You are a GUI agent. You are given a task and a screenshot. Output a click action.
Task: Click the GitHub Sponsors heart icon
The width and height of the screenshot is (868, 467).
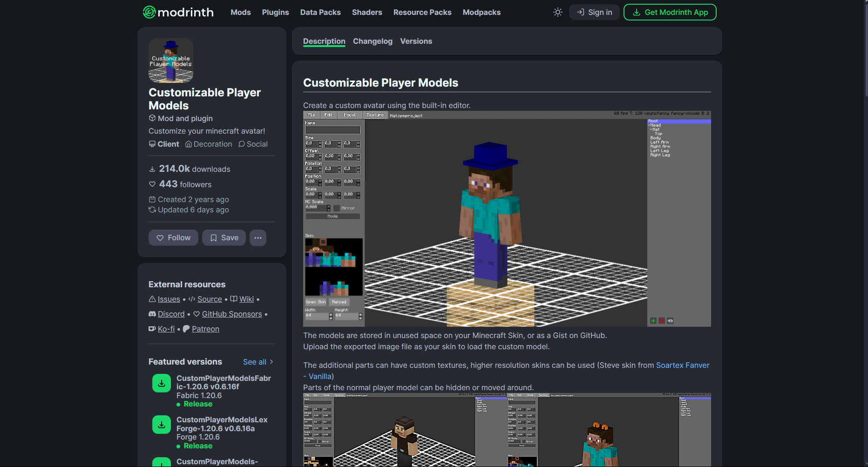(x=197, y=314)
